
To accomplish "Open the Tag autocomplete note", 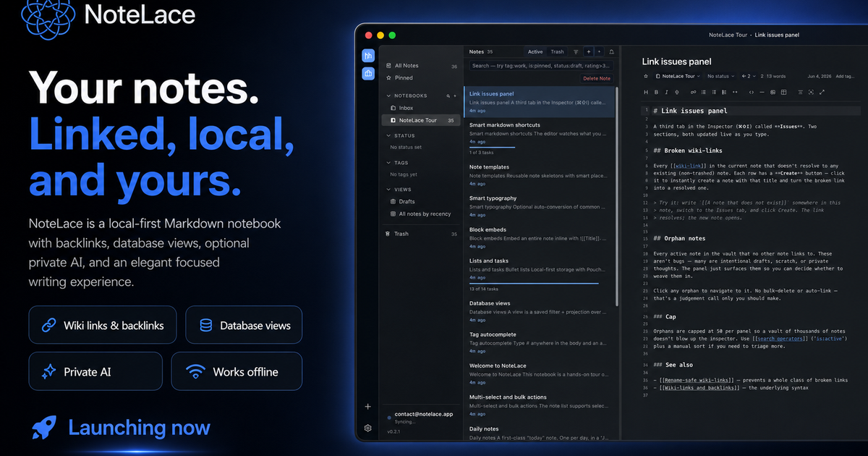I will pos(540,342).
